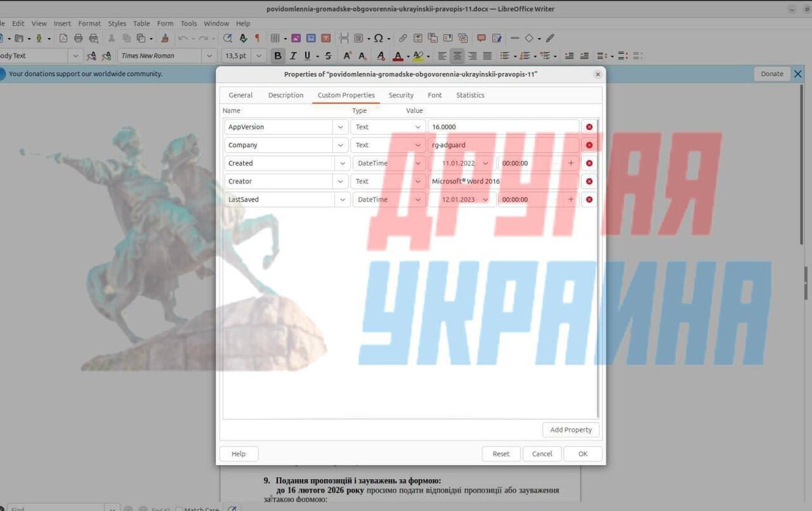Toggle Underline formatting
Image resolution: width=812 pixels, height=511 pixels.
click(x=307, y=56)
